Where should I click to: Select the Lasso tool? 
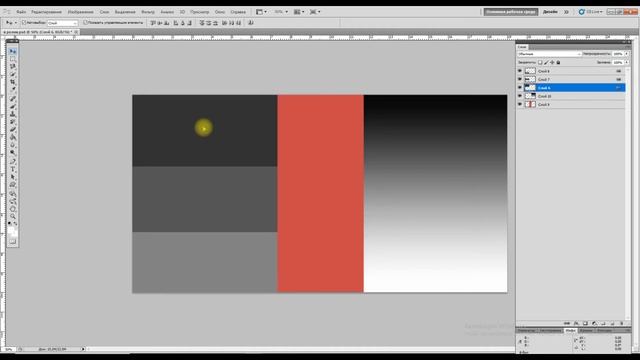pyautogui.click(x=13, y=67)
